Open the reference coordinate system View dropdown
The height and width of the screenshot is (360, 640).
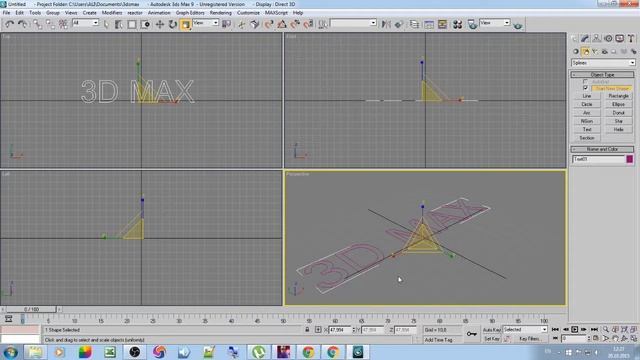pos(206,23)
